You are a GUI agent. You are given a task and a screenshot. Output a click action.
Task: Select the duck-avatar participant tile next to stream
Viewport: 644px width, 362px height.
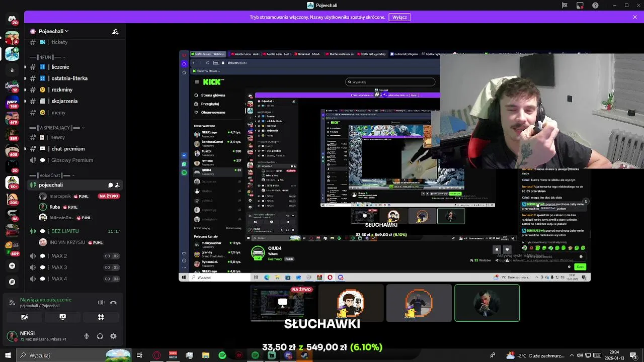(351, 303)
